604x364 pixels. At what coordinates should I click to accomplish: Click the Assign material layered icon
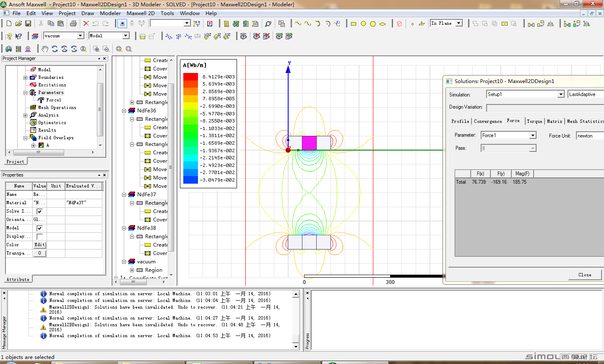[x=35, y=36]
